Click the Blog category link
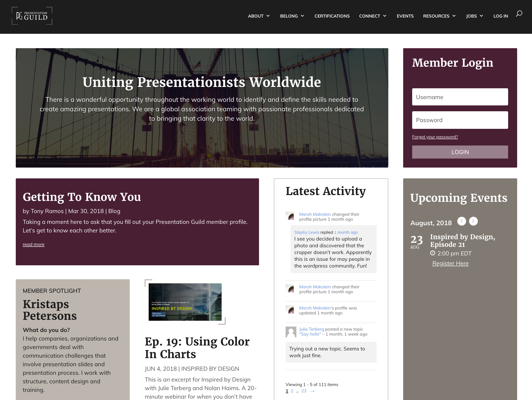Viewport: 532px width, 400px height. tap(114, 211)
